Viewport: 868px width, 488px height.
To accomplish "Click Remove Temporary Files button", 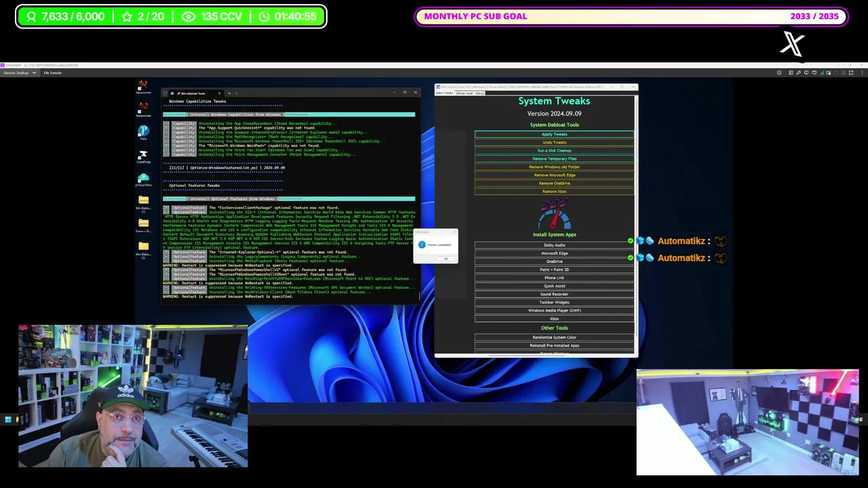I will 554,159.
